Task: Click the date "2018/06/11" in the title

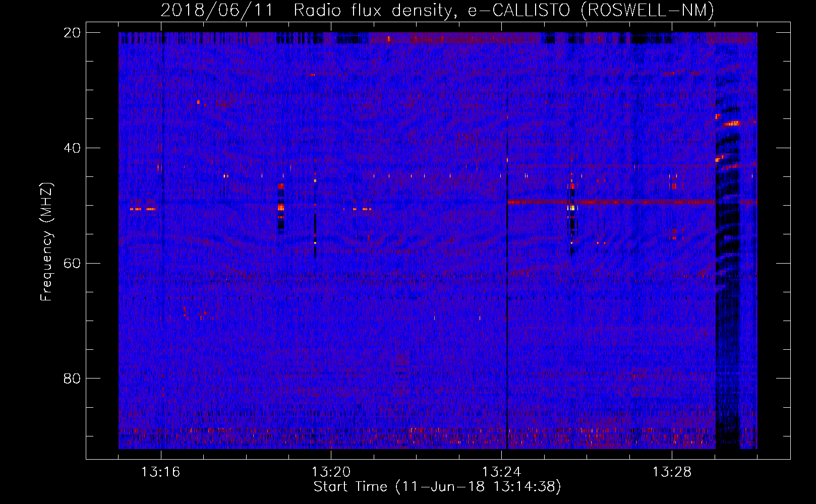Action: pyautogui.click(x=217, y=10)
